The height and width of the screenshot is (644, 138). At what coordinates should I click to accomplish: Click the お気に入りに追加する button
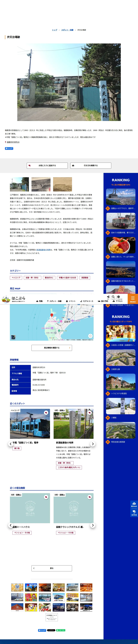point(47,166)
